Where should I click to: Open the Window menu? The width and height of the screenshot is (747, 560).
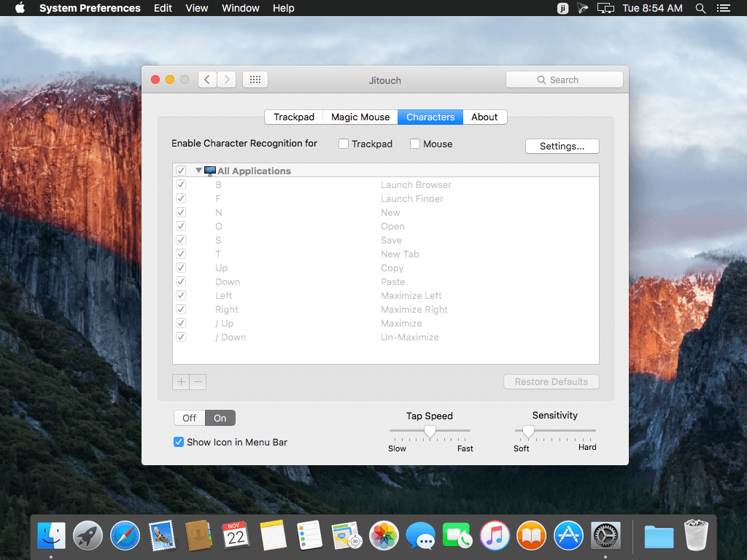coord(241,8)
